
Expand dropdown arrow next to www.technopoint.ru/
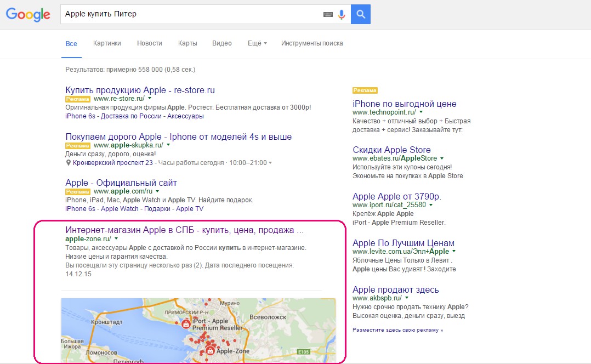421,112
